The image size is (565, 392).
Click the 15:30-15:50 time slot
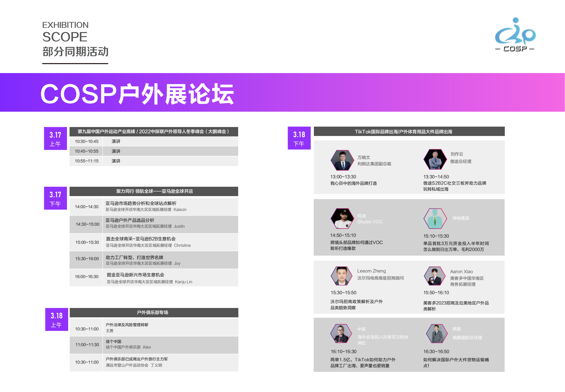343,293
